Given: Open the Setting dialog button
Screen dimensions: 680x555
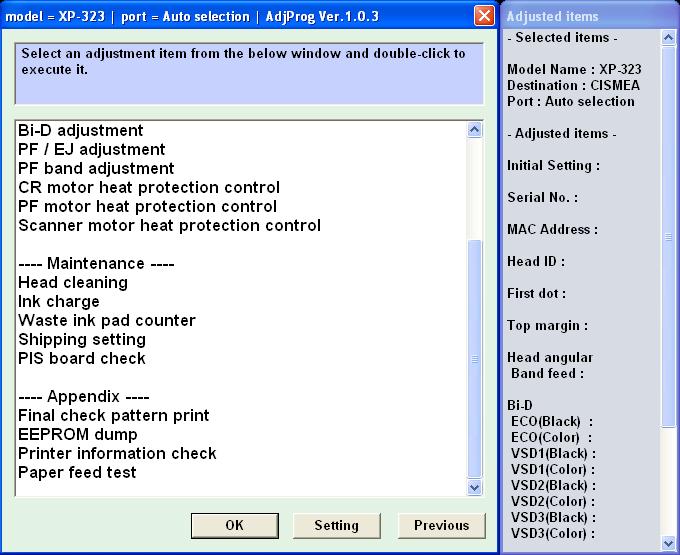Looking at the screenshot, I should point(337,526).
